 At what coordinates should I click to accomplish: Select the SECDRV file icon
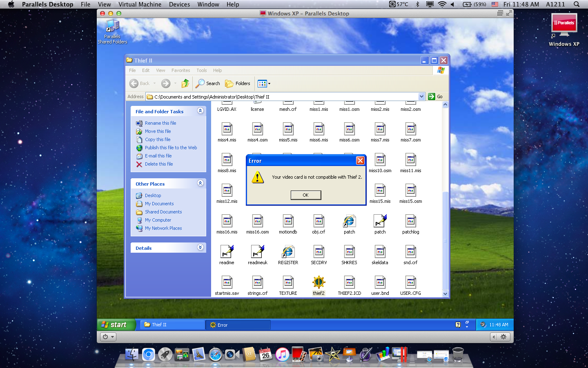pyautogui.click(x=319, y=251)
